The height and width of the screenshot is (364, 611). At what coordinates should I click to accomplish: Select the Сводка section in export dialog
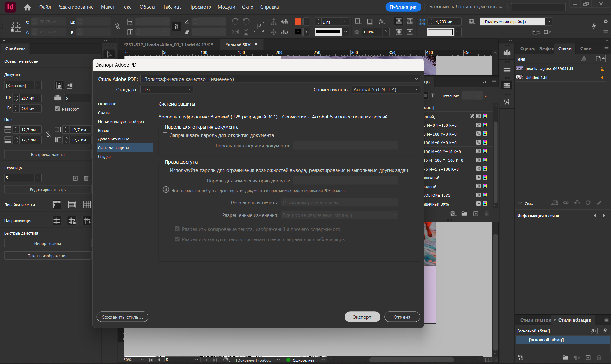click(x=124, y=156)
